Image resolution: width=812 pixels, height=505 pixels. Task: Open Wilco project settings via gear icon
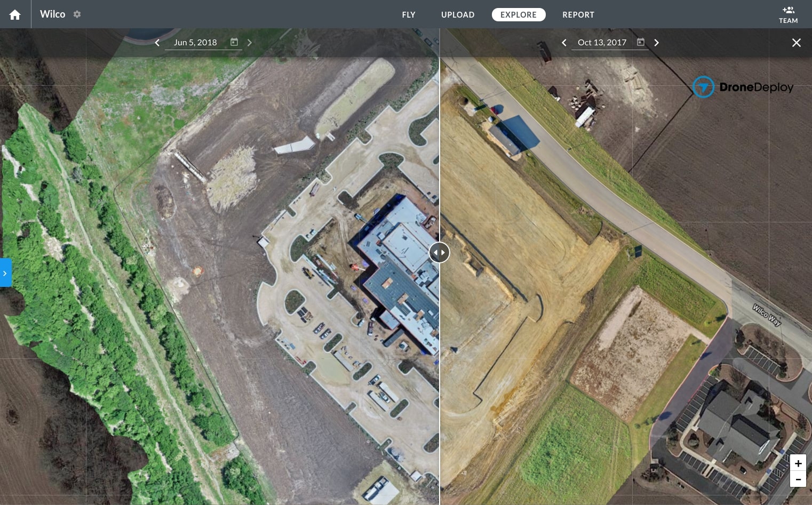[77, 14]
